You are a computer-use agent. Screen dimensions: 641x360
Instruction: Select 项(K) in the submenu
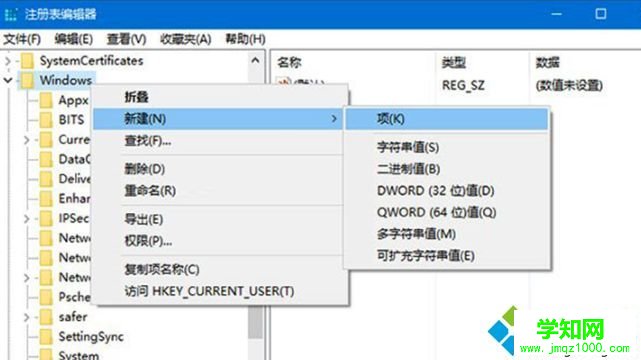447,119
